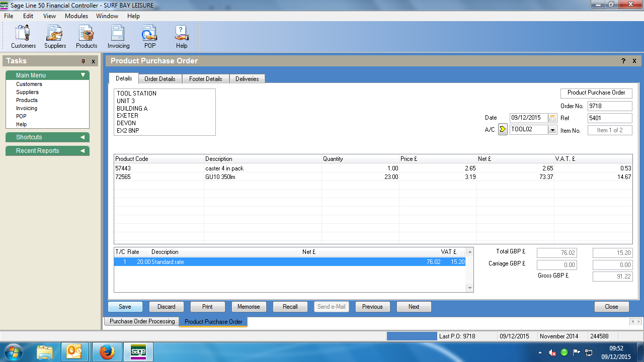Viewport: 644px width, 362px height.
Task: Click the yellow arrow button beside A/C
Action: tap(503, 130)
